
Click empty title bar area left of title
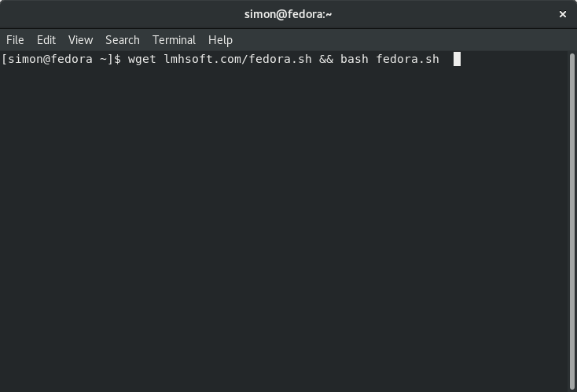pos(121,14)
